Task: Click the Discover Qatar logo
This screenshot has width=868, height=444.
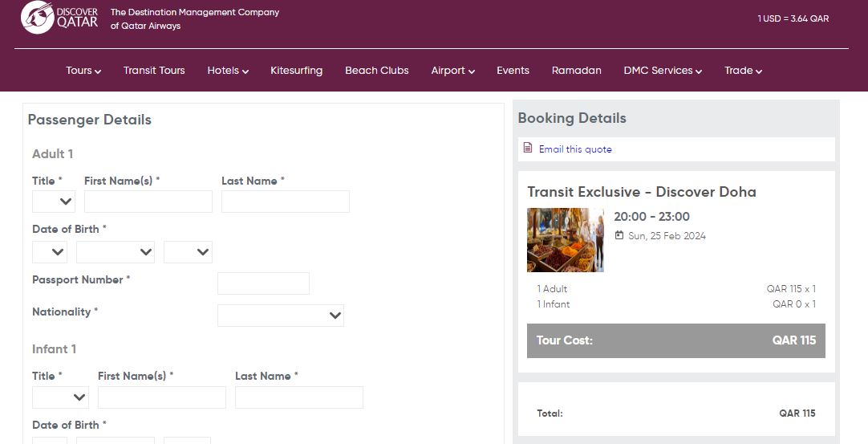Action: (59, 17)
